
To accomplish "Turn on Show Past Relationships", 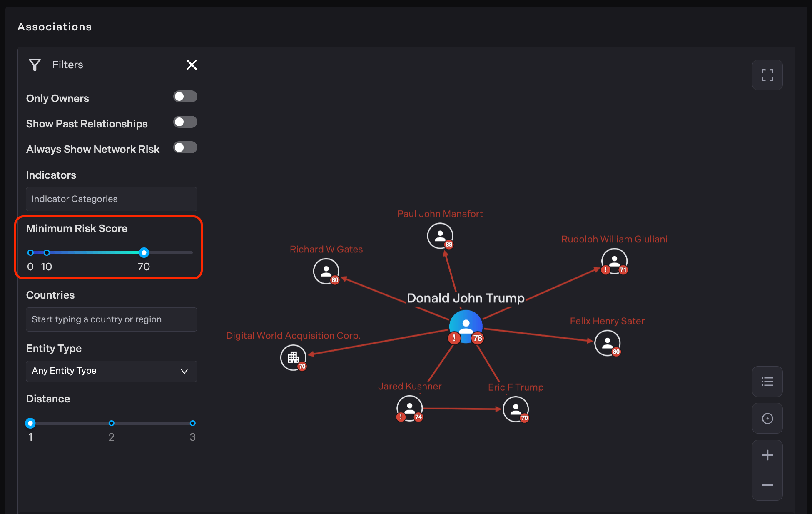I will tap(185, 122).
